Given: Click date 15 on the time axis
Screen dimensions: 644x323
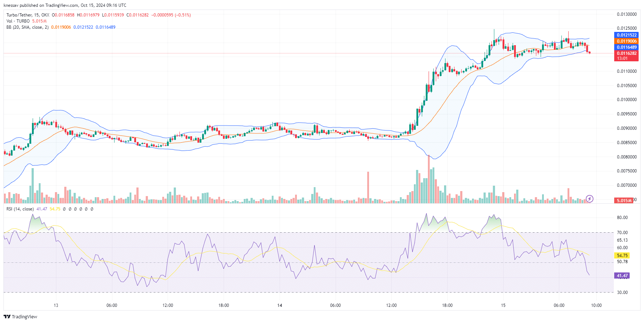Looking at the screenshot, I should [x=503, y=305].
